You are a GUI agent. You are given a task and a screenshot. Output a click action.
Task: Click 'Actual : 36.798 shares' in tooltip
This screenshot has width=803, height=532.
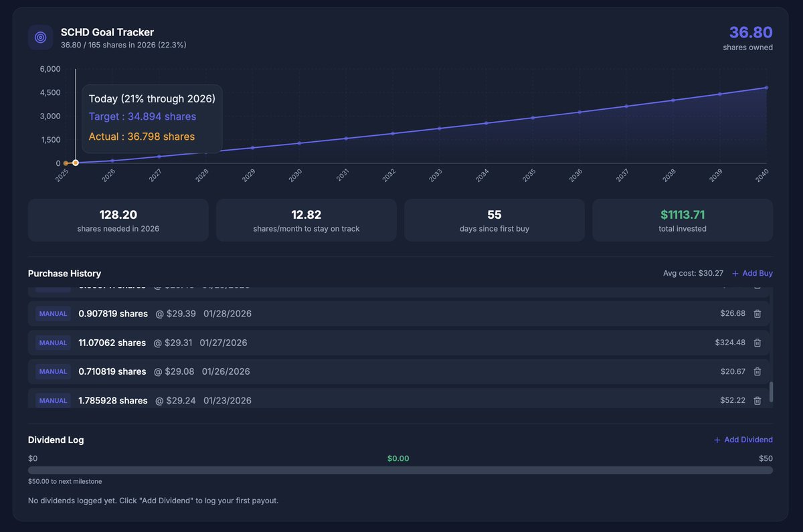142,137
